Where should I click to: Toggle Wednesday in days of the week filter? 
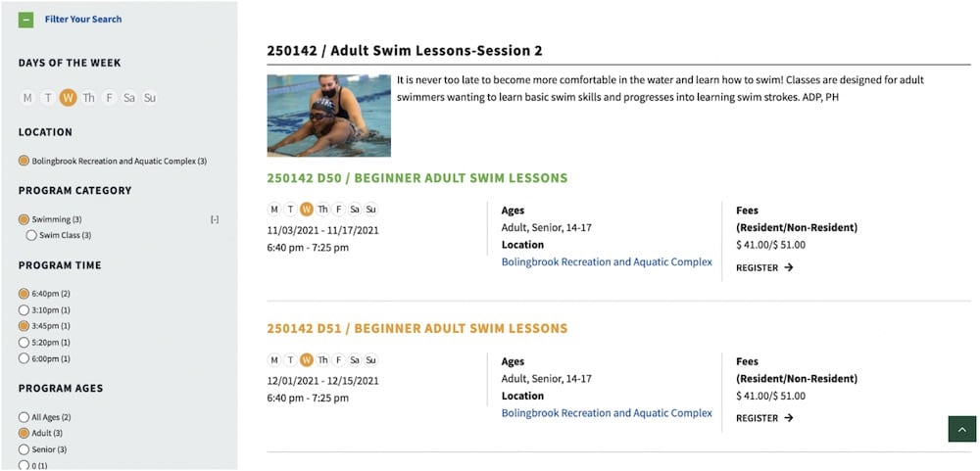click(68, 98)
